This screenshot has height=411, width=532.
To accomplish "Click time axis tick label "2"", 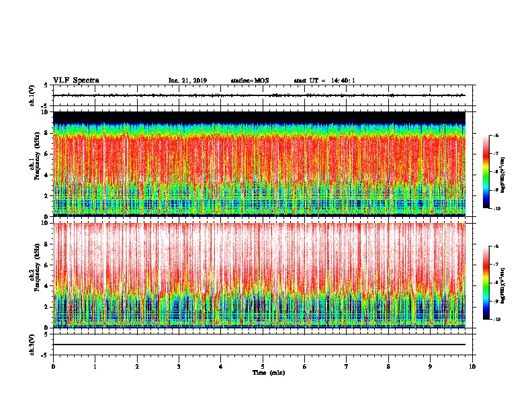I will (137, 367).
